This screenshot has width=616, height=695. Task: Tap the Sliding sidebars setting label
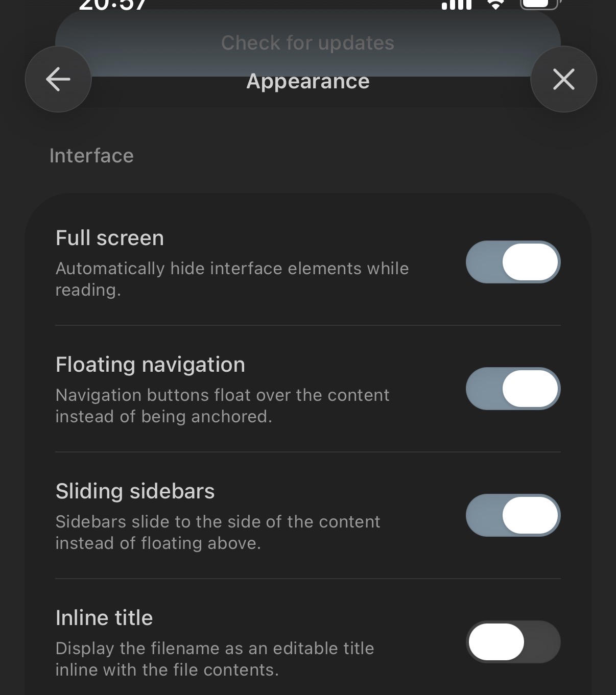pos(135,491)
